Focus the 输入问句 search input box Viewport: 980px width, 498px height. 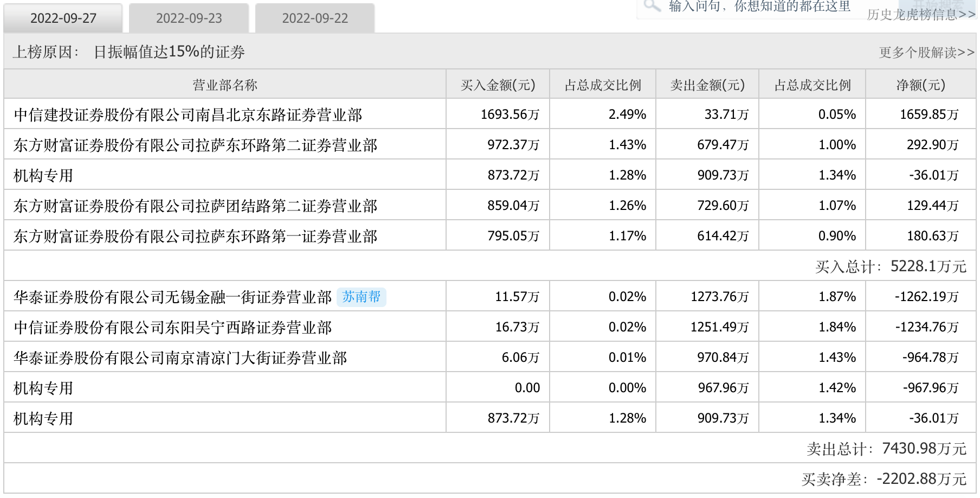[x=759, y=7]
